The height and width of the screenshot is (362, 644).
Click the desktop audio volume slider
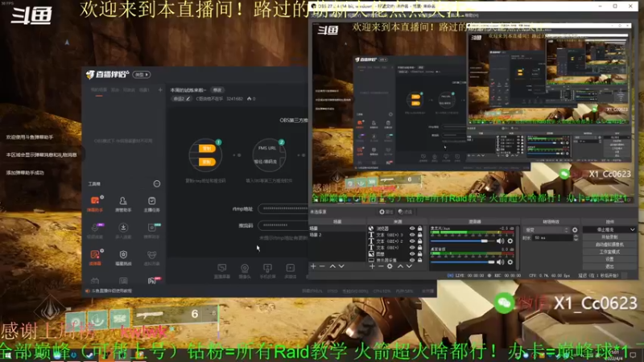[x=462, y=262]
